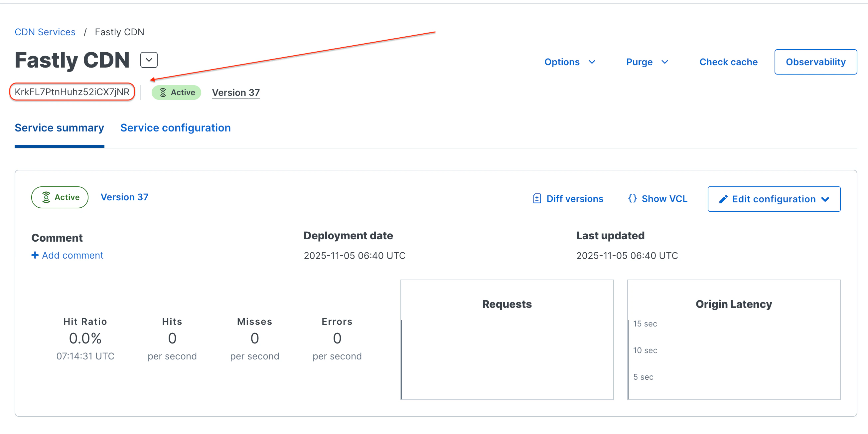Click the plus icon beside Add comment
The width and height of the screenshot is (868, 434).
point(35,255)
